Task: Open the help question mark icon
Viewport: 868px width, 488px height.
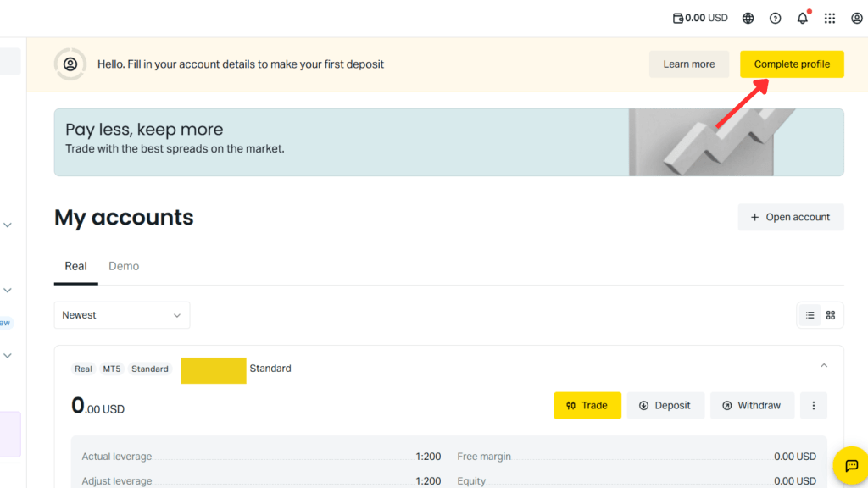Action: (775, 18)
